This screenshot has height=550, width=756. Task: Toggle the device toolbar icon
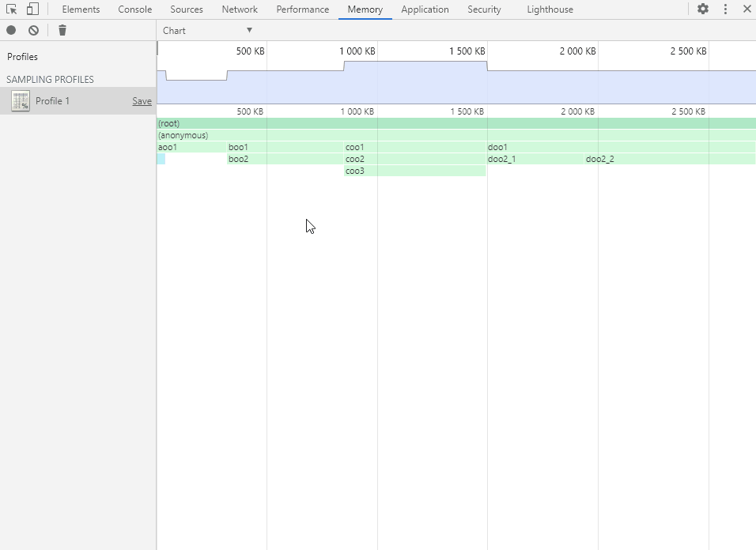[x=32, y=9]
